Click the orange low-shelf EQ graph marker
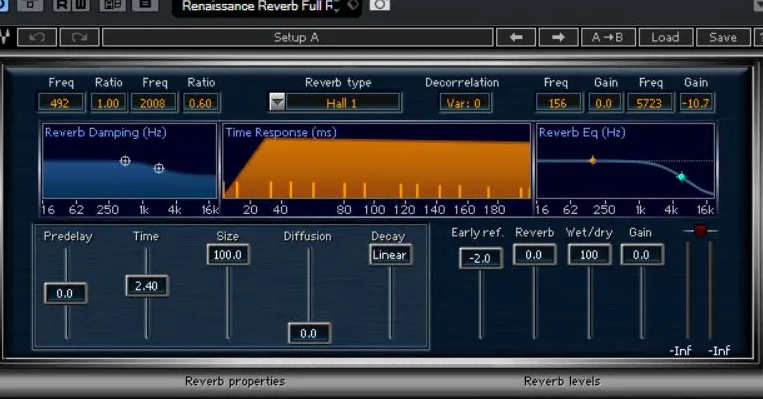This screenshot has width=763, height=399. 592,160
